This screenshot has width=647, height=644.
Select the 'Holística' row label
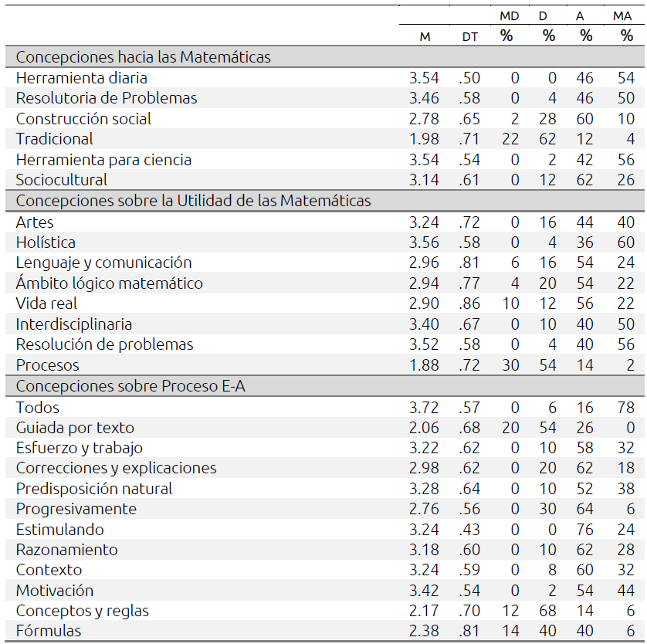(46, 242)
